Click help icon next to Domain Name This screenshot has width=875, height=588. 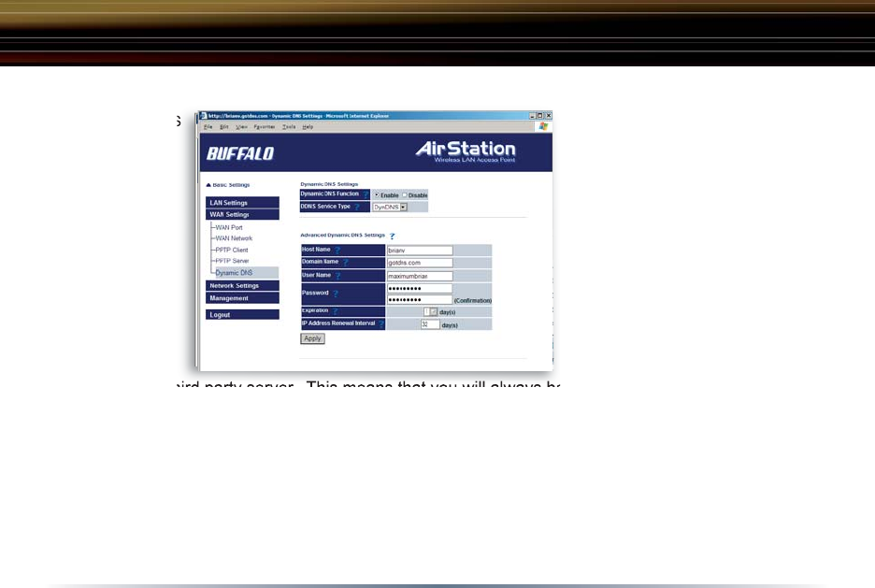click(345, 262)
